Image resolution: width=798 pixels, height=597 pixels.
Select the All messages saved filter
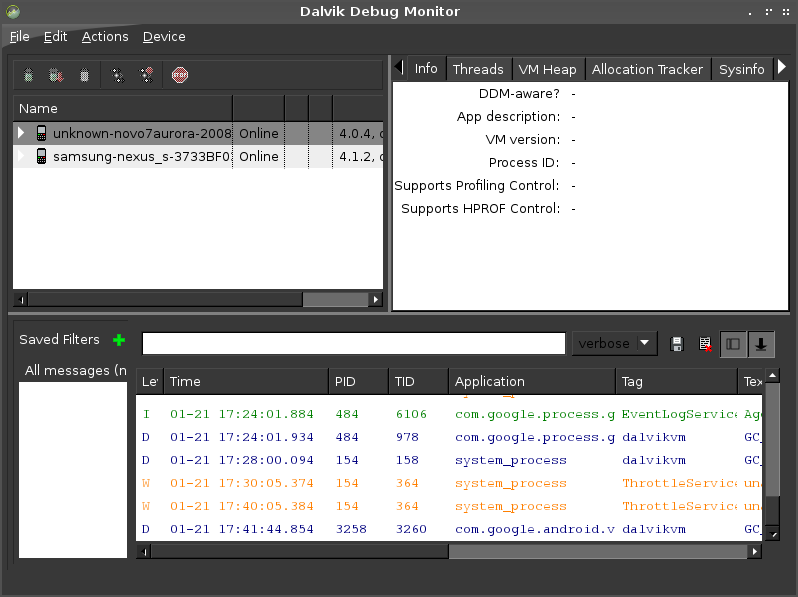point(75,371)
